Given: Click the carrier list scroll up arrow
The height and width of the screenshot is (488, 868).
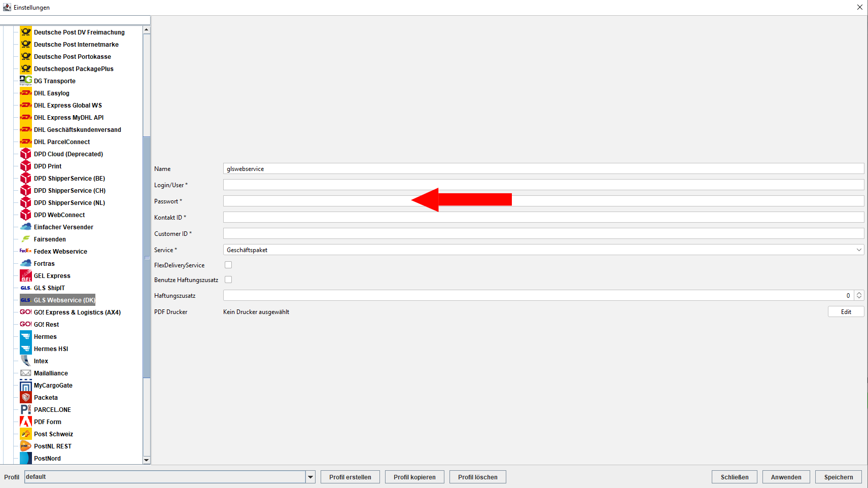Looking at the screenshot, I should (147, 30).
